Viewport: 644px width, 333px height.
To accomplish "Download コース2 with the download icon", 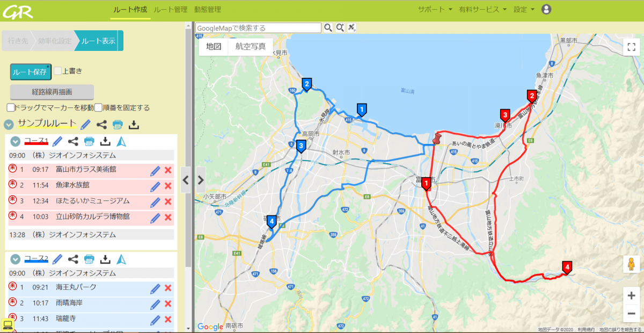I will click(x=106, y=259).
